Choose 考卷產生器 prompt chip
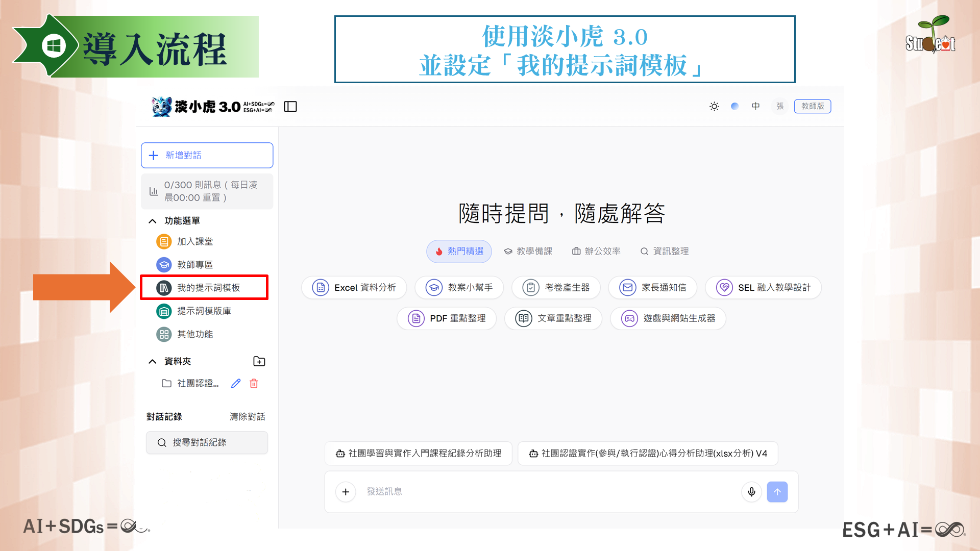The height and width of the screenshot is (551, 980). [x=556, y=288]
